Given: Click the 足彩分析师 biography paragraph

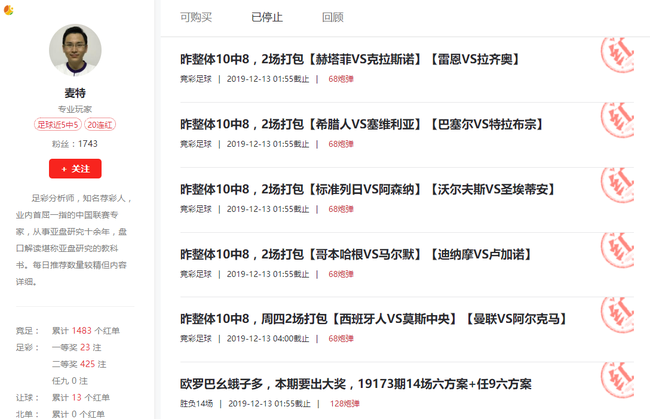Looking at the screenshot, I should click(74, 240).
